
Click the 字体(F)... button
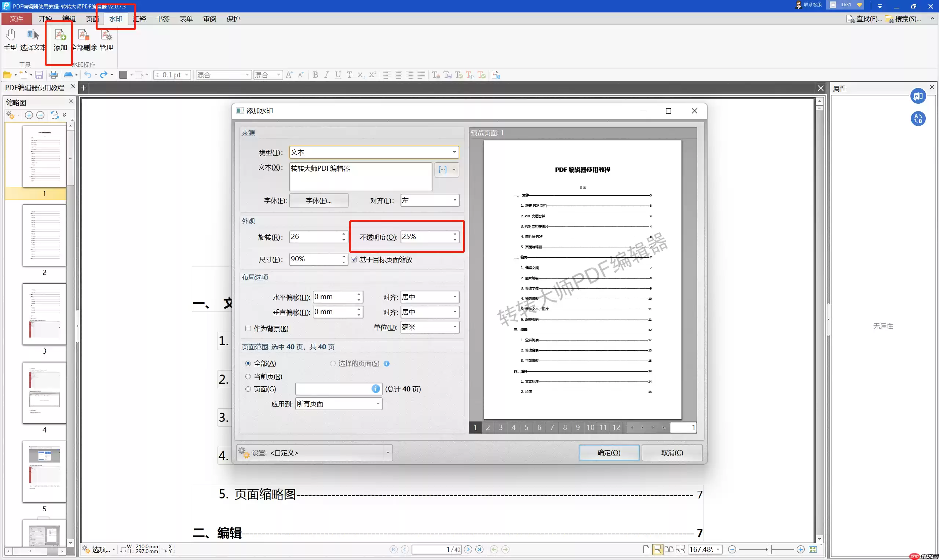(x=319, y=200)
